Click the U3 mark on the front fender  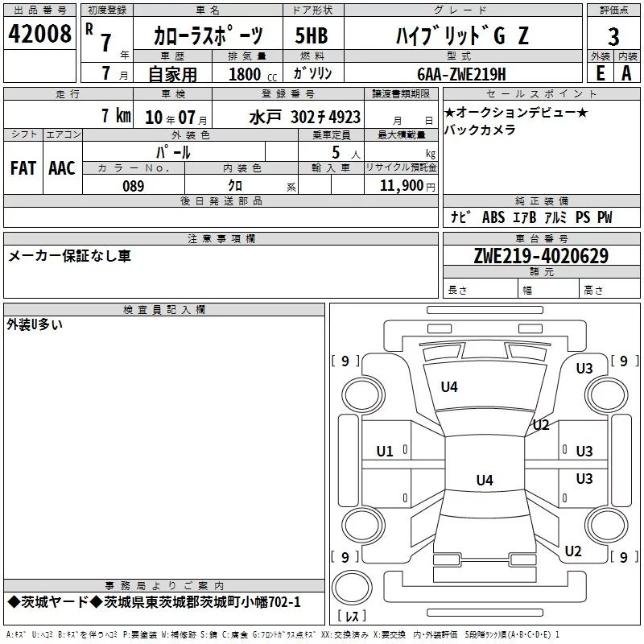[584, 369]
